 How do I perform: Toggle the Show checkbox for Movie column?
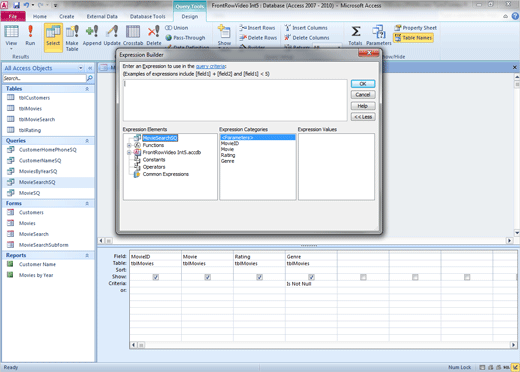pos(208,277)
